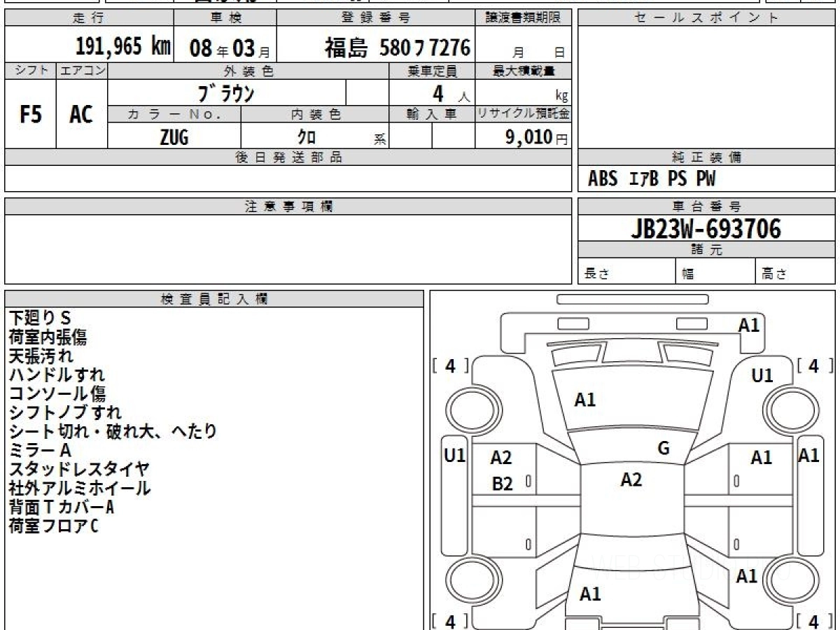Click the "エアコン" label
The width and height of the screenshot is (840, 630).
pyautogui.click(x=82, y=71)
